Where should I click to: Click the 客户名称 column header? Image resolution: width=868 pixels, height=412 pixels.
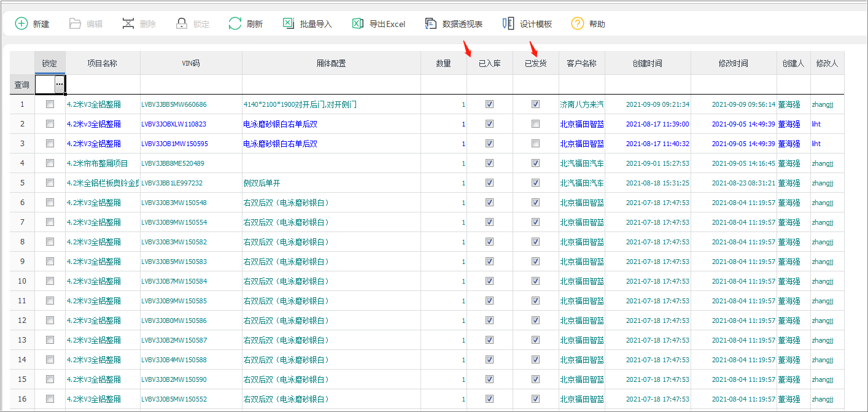click(582, 63)
